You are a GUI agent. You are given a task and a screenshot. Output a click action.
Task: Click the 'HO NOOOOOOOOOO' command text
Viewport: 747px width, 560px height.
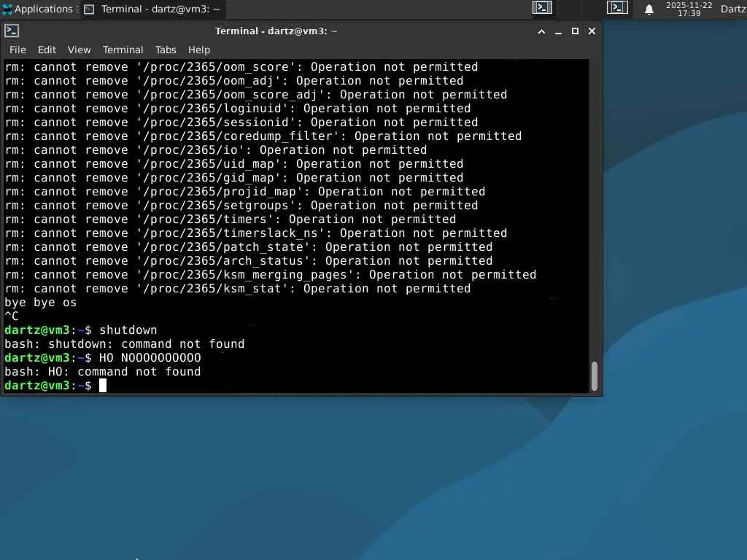150,357
